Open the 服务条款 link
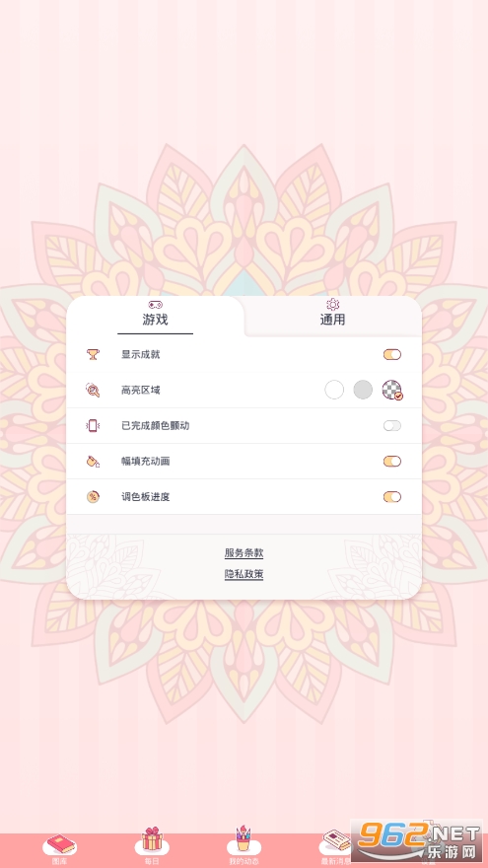This screenshot has width=488, height=868. tap(244, 552)
